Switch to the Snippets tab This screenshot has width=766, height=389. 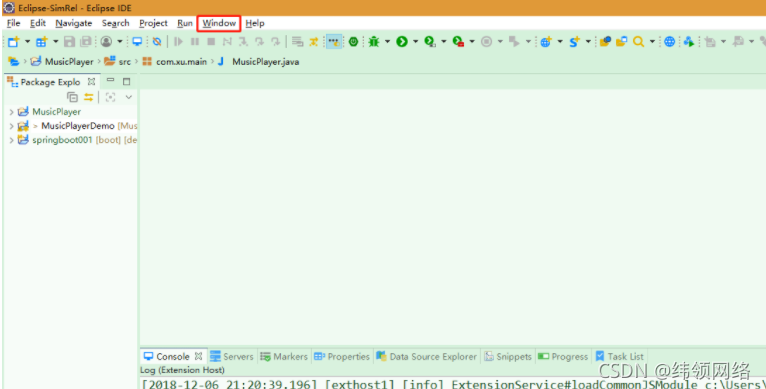508,356
